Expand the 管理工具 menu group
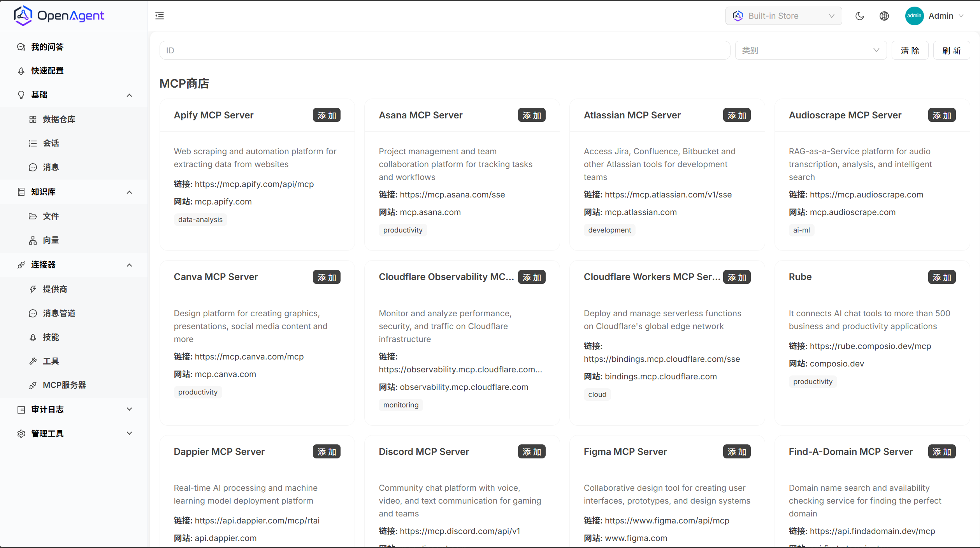This screenshot has height=548, width=980. [130, 433]
